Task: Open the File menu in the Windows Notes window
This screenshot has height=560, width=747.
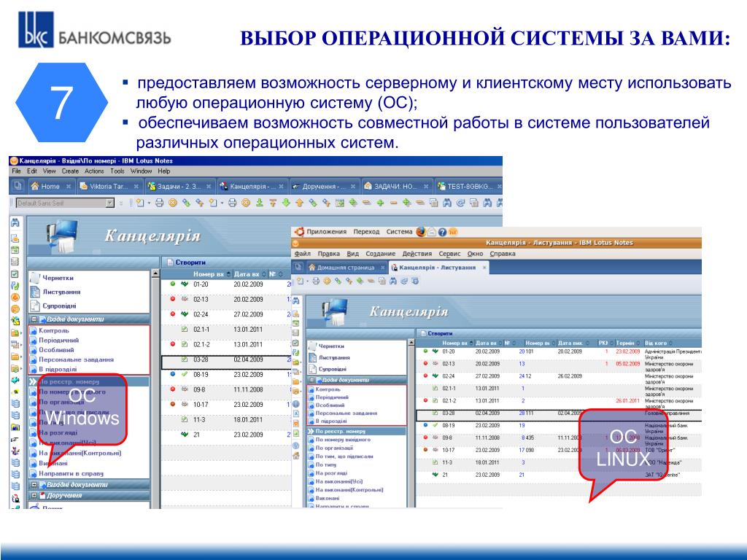Action: click(16, 171)
